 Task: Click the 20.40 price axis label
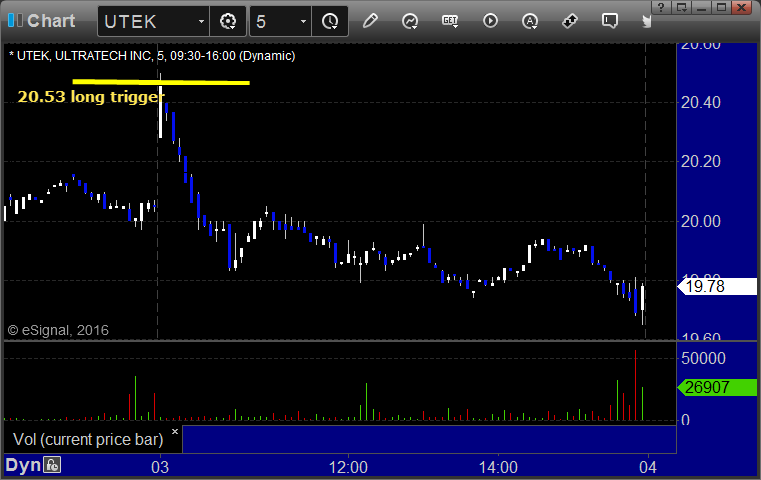(x=701, y=102)
